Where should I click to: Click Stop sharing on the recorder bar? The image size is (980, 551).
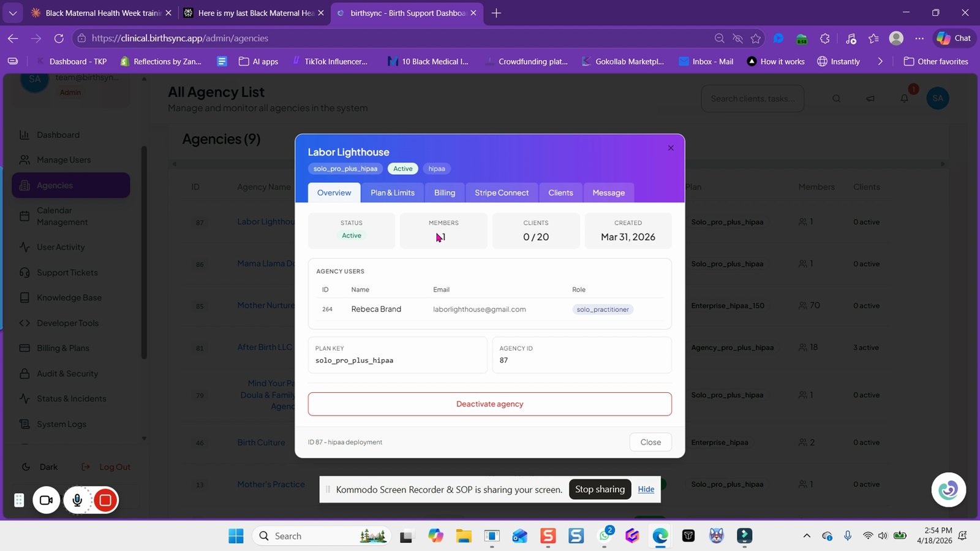pos(600,489)
